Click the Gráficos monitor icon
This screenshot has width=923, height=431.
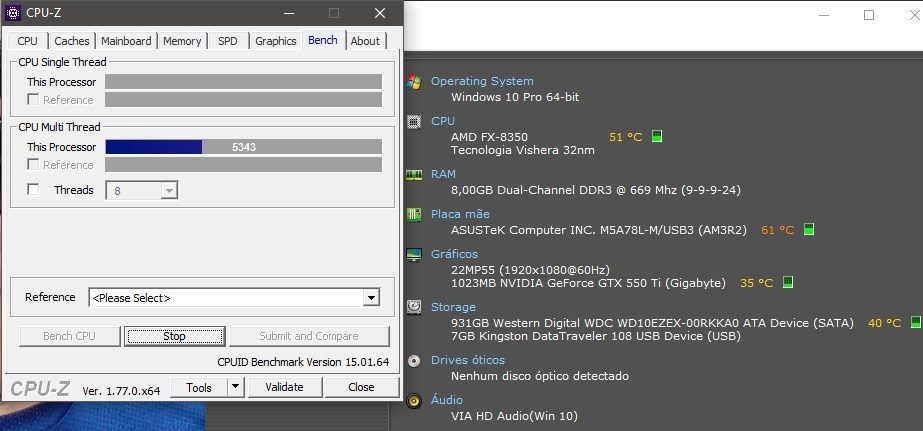click(414, 254)
